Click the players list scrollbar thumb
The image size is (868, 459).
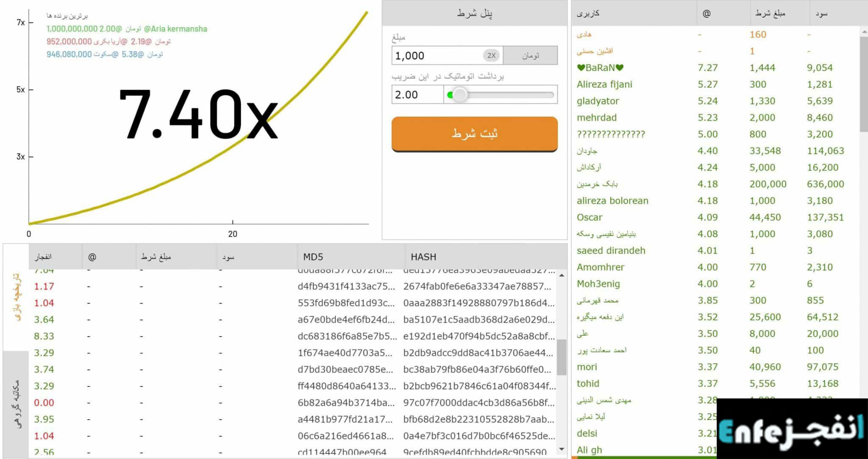[x=864, y=84]
